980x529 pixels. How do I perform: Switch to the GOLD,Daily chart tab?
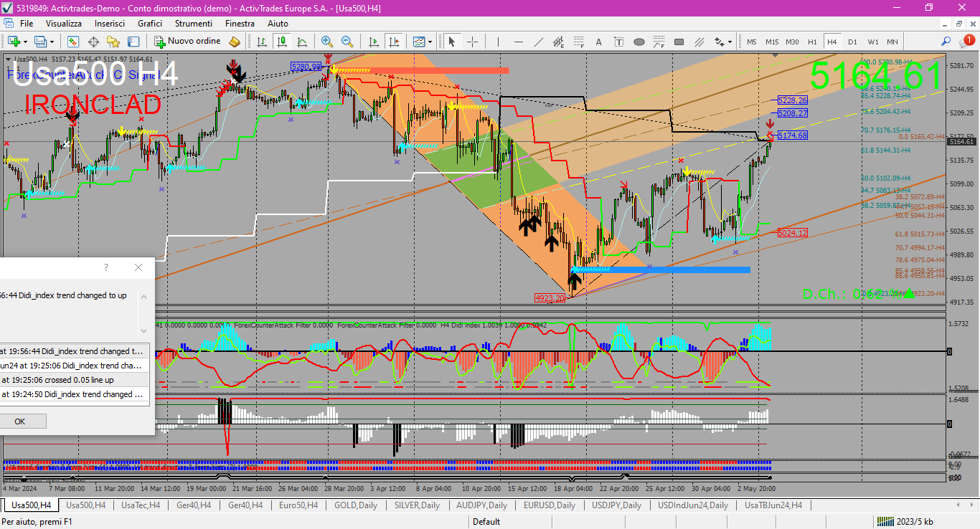356,505
